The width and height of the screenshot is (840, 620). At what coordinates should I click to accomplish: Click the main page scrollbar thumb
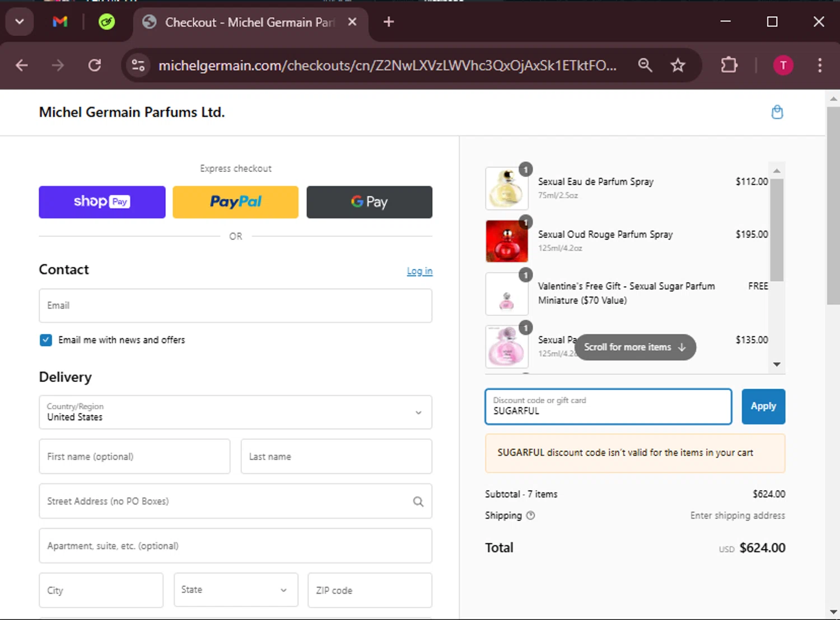[833, 206]
